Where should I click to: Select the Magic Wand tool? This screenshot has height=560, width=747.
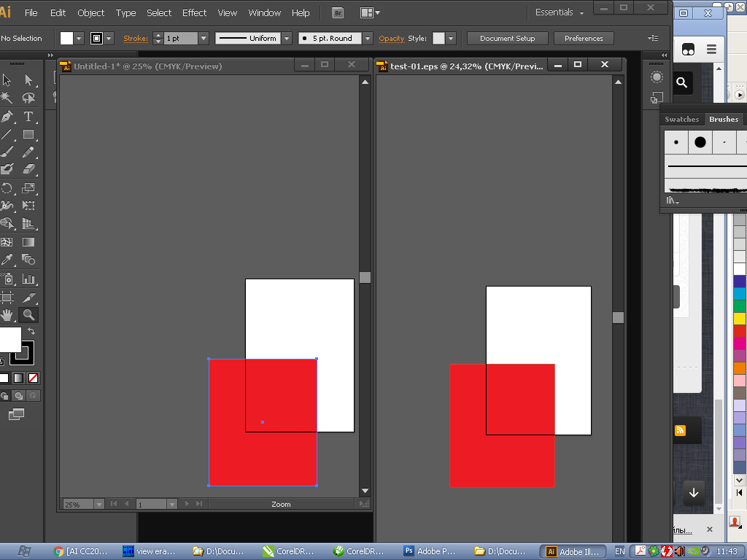pos(7,98)
